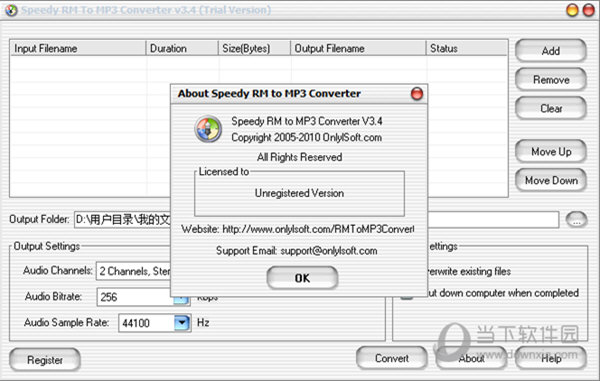Image resolution: width=600 pixels, height=381 pixels.
Task: Click the website URL in About dialog
Action: (318, 229)
